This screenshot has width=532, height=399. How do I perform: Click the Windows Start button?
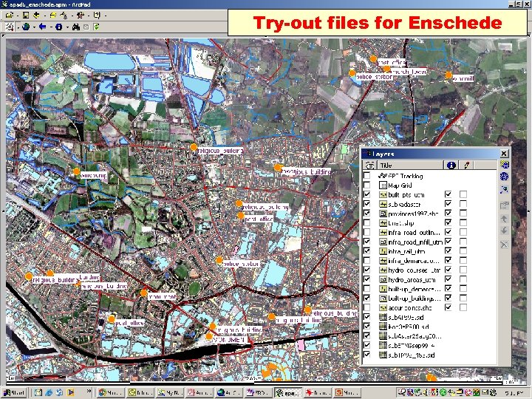pyautogui.click(x=14, y=392)
